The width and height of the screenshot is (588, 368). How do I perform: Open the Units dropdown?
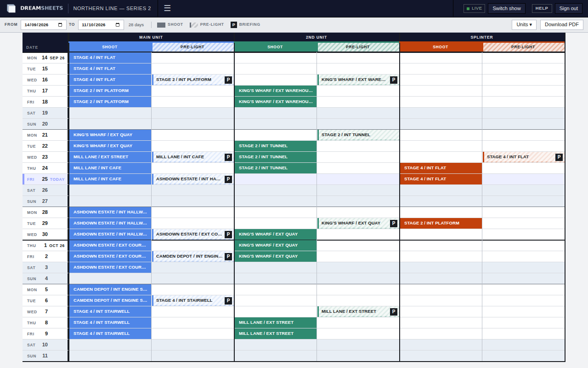pyautogui.click(x=524, y=25)
